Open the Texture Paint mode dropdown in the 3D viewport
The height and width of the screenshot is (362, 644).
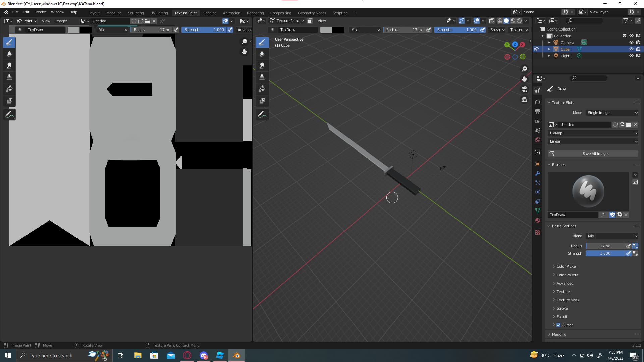click(x=287, y=21)
